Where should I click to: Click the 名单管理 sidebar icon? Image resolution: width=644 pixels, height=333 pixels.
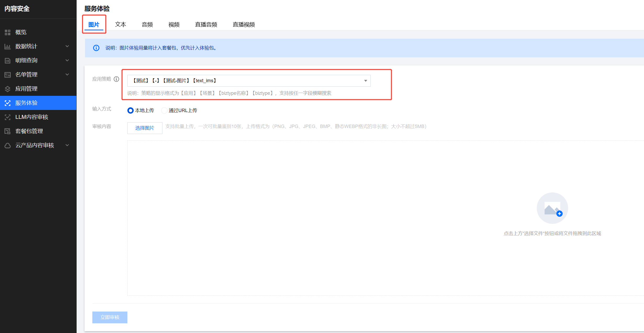pos(8,75)
